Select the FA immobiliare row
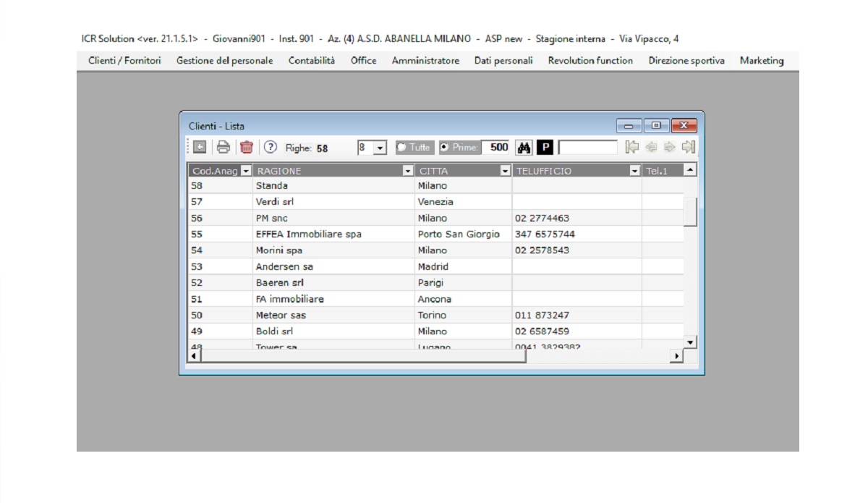The width and height of the screenshot is (868, 503). 436,299
